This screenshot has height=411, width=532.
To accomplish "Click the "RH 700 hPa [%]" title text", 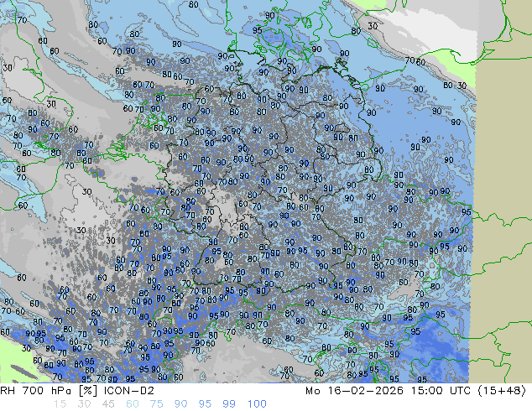I will 50,391.
